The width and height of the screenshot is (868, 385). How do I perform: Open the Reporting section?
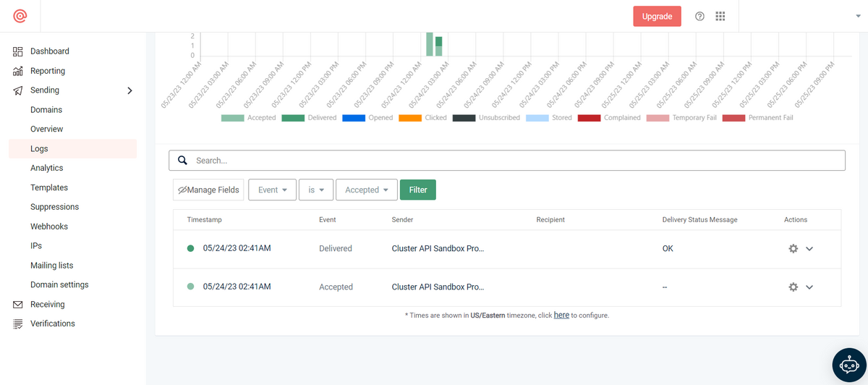point(48,71)
